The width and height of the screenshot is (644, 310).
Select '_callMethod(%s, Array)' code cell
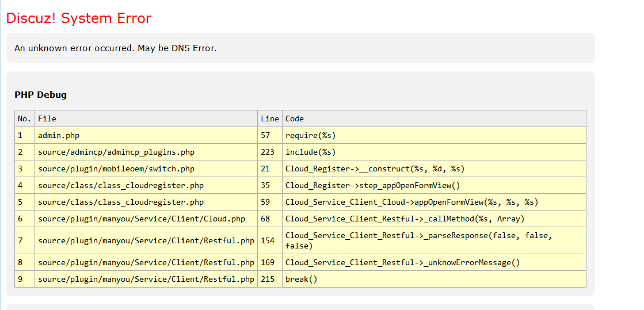[x=434, y=219]
